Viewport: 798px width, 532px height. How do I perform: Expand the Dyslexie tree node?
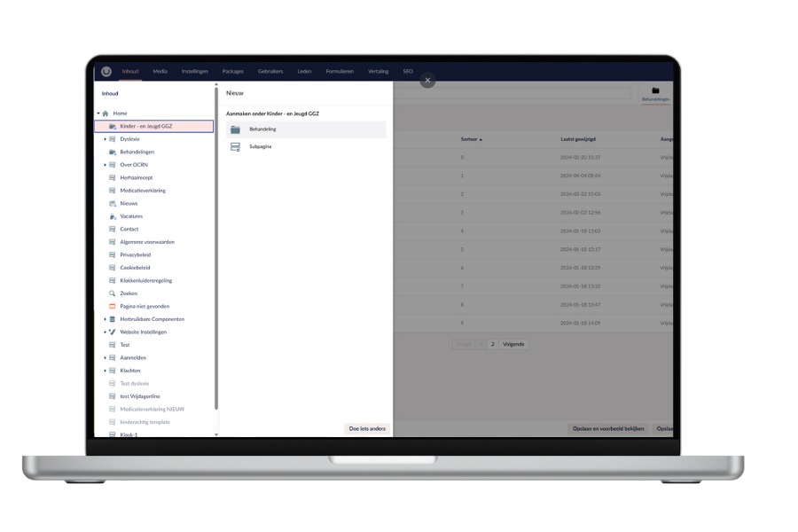click(105, 138)
